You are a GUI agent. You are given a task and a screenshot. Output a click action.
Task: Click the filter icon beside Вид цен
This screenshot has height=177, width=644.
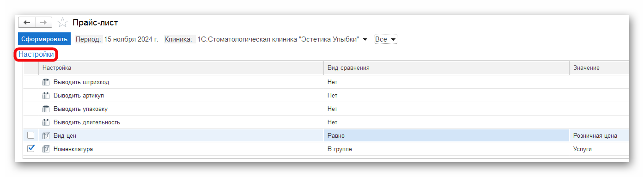46,136
